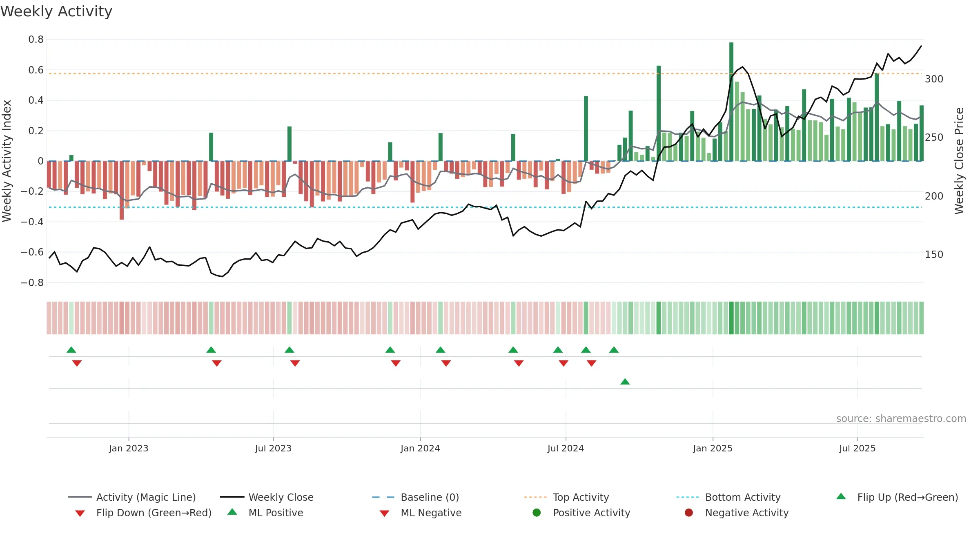Click the Jan 2023 x-axis label
Viewport: 980px width, 551px height.
[129, 449]
